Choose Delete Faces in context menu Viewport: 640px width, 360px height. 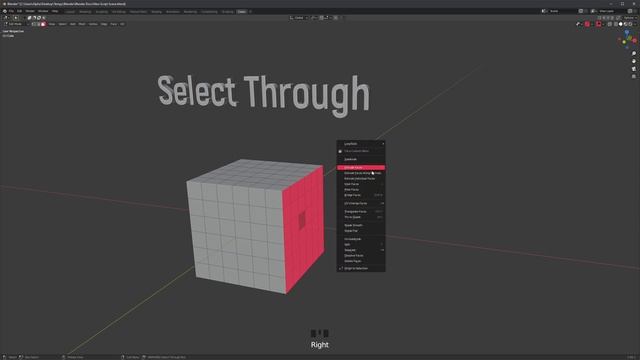[x=361, y=261]
